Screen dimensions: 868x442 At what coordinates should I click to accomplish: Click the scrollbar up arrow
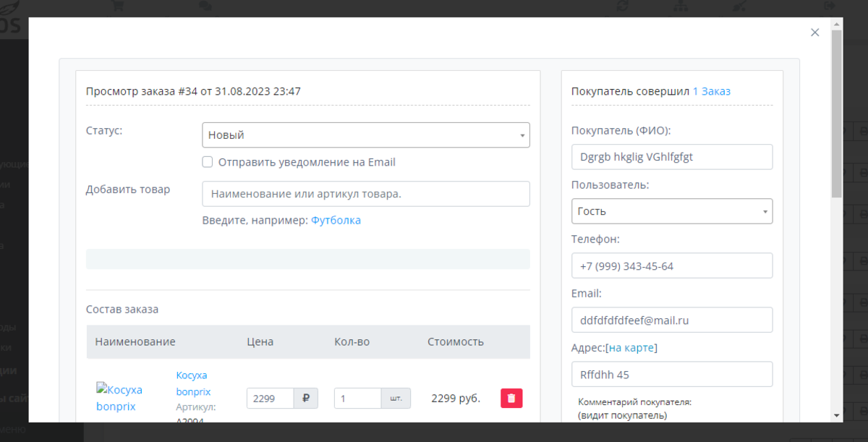837,25
